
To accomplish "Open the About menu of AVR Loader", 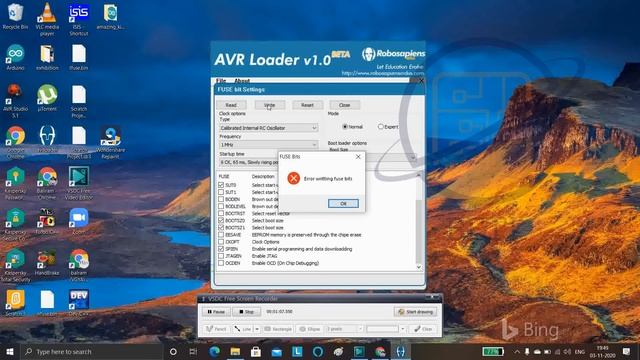I will point(242,81).
